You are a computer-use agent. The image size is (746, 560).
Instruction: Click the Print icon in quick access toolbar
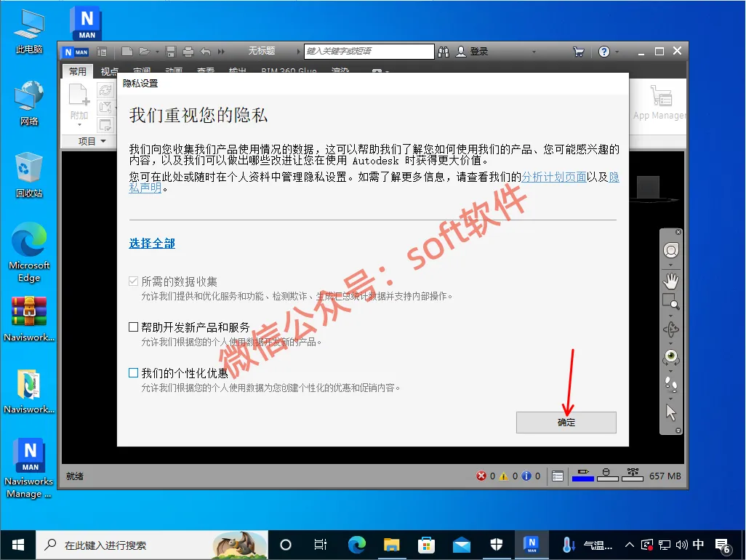(x=188, y=52)
